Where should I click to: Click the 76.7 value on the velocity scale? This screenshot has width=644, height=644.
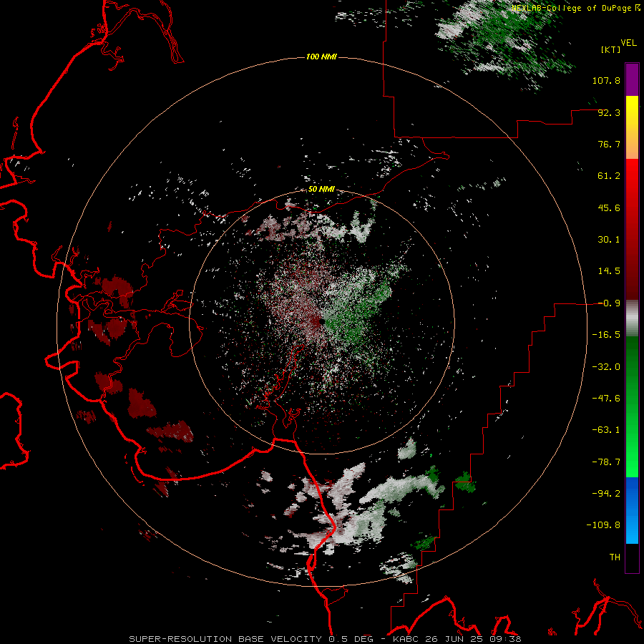(x=609, y=144)
